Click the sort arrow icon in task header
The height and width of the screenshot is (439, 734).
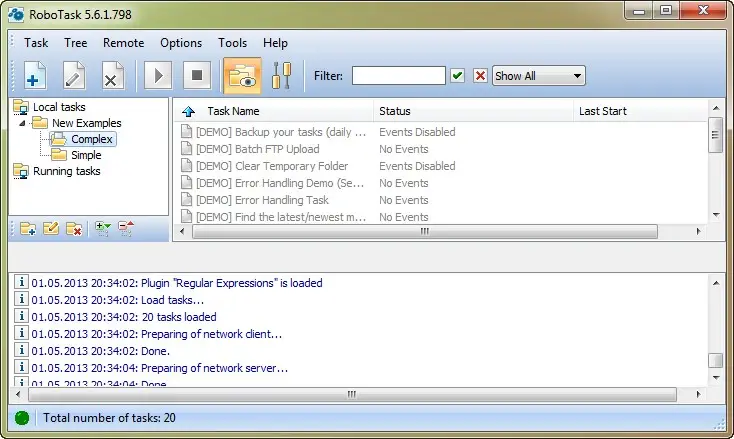click(189, 111)
